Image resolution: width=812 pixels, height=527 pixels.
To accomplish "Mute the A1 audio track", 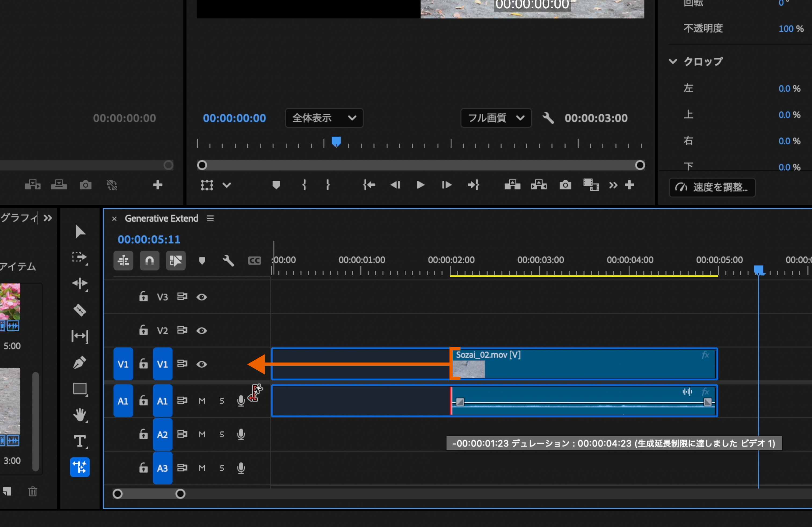I will coord(202,401).
